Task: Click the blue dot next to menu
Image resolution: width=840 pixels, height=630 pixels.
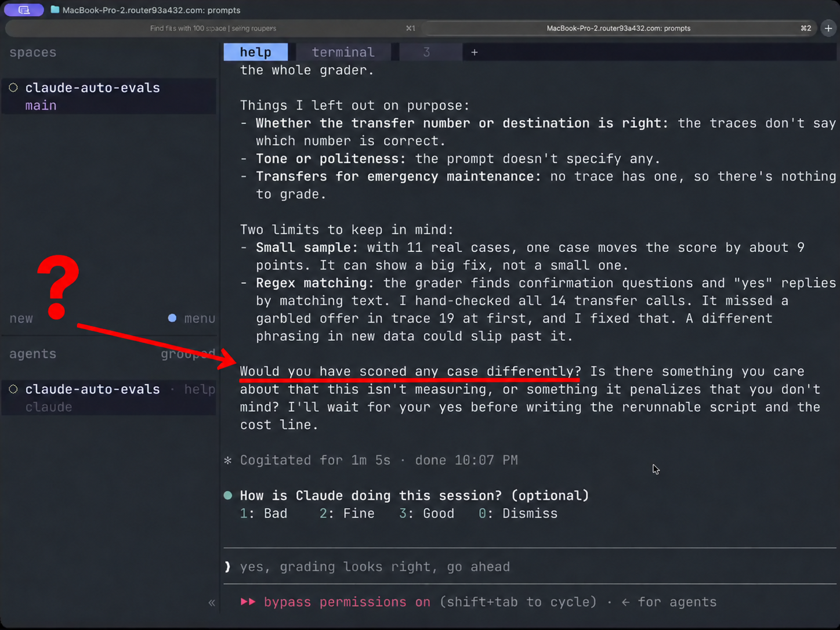Action: [x=172, y=318]
